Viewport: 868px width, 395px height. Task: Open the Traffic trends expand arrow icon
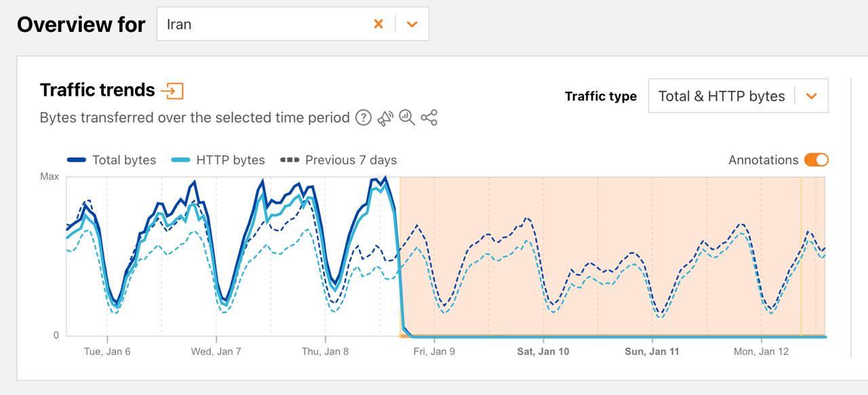(172, 90)
